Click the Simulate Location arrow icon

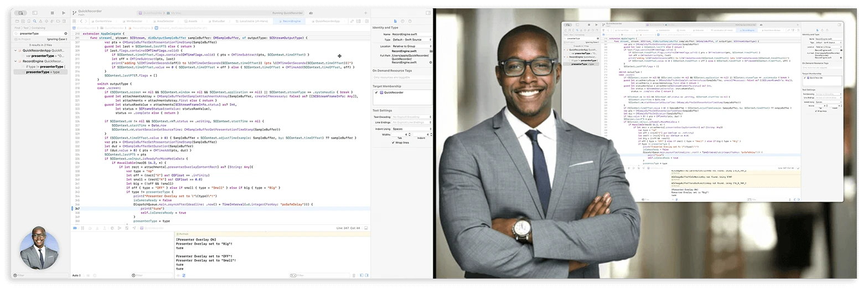pyautogui.click(x=134, y=228)
